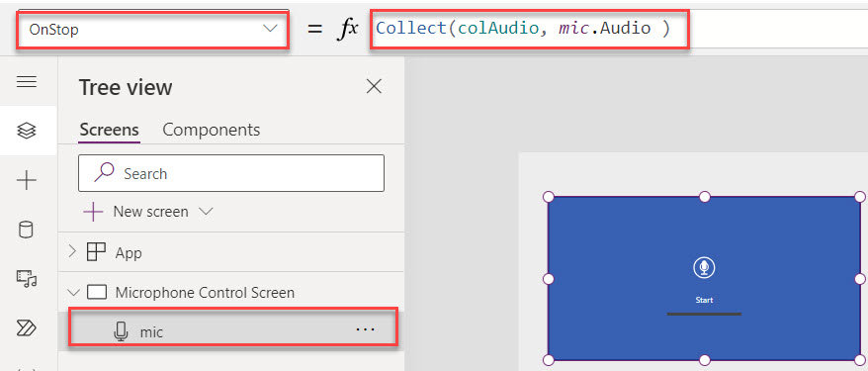Switch to the Components tab
The height and width of the screenshot is (371, 868).
click(211, 130)
